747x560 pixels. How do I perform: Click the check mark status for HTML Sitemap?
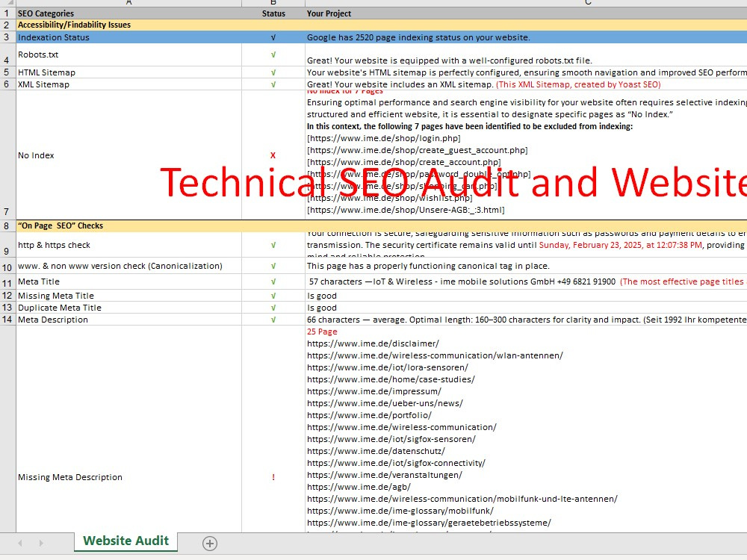pyautogui.click(x=273, y=72)
